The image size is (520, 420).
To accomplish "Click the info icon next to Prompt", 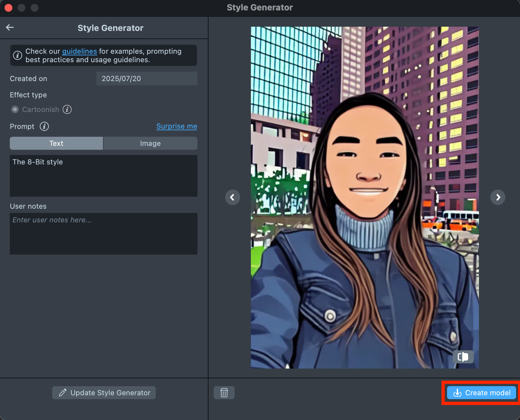I will 44,126.
